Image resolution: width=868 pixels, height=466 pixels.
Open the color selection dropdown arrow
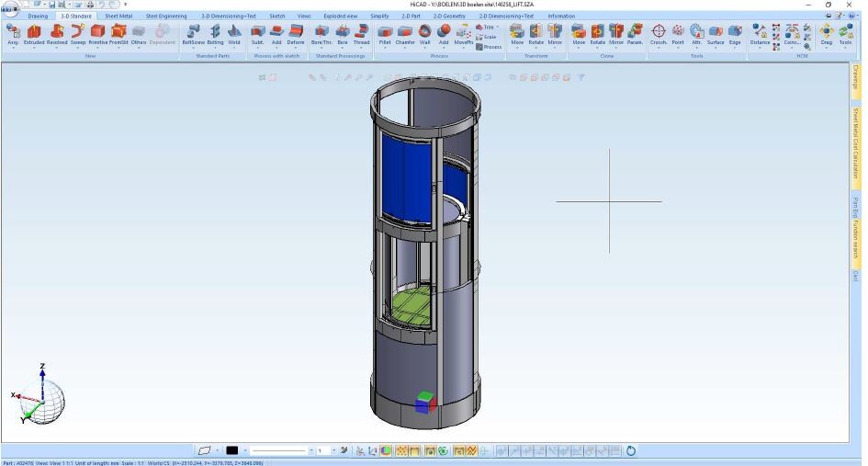coord(244,450)
